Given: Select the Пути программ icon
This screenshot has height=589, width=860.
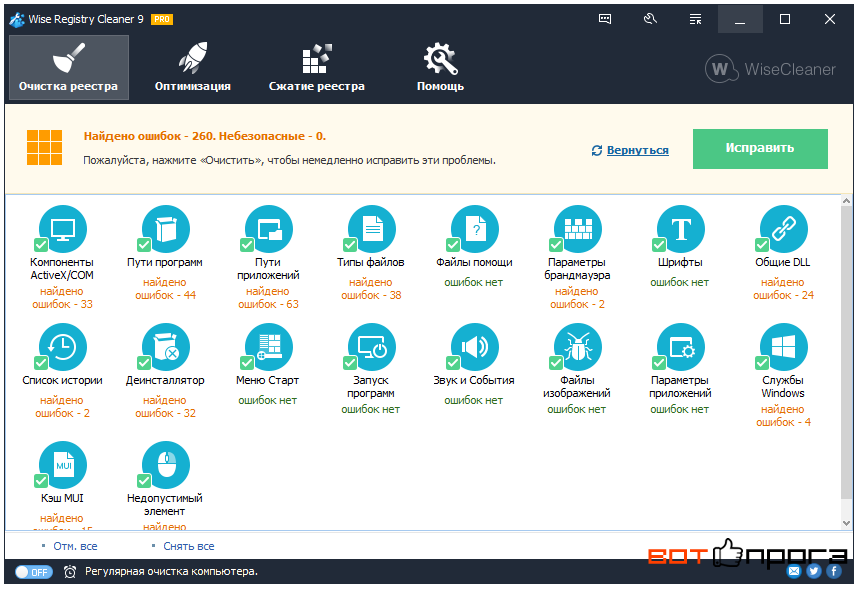Looking at the screenshot, I should (166, 229).
